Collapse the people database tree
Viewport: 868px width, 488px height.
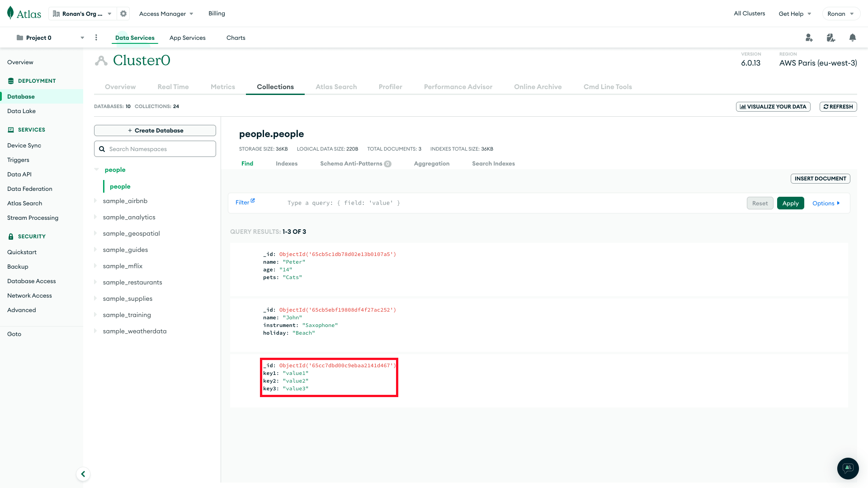(x=96, y=170)
